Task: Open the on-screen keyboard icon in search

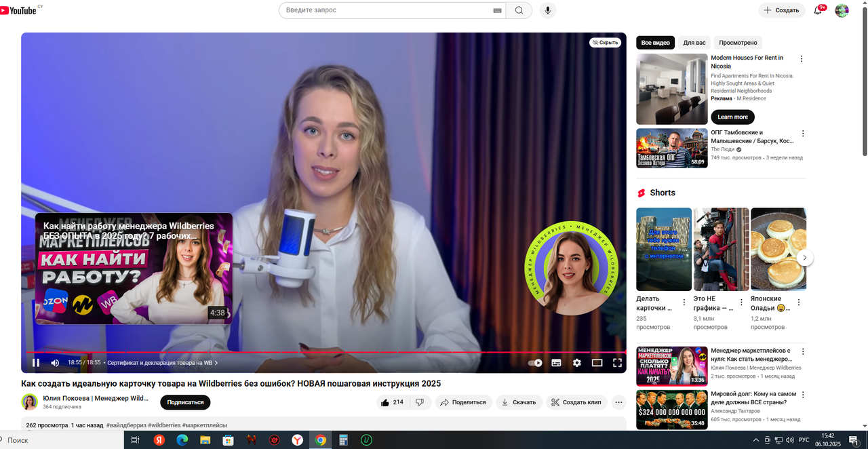Action: [x=497, y=10]
